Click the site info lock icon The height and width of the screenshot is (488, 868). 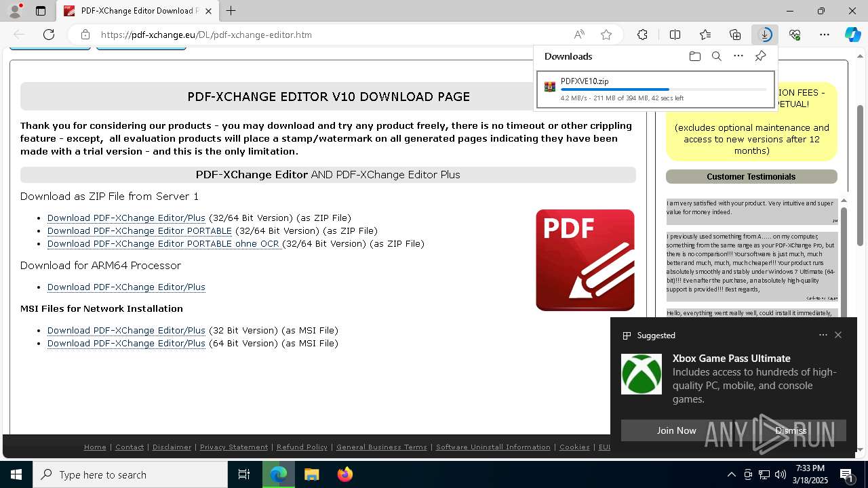coord(85,35)
